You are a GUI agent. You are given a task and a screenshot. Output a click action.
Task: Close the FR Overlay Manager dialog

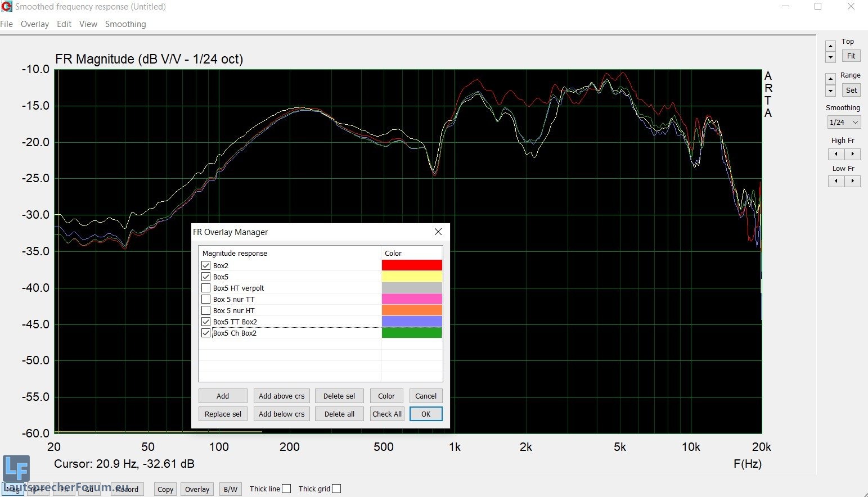coord(438,232)
